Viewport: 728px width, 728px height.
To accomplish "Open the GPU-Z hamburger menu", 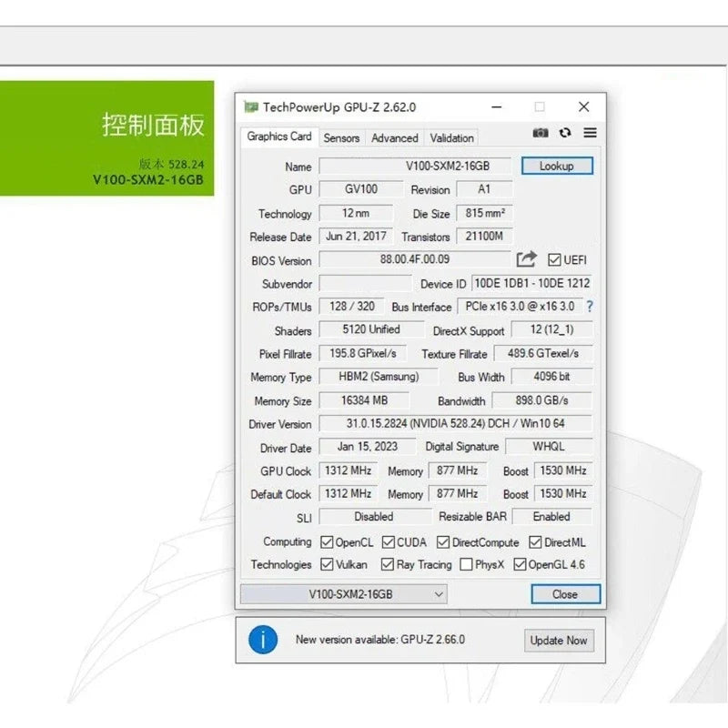I will [590, 133].
